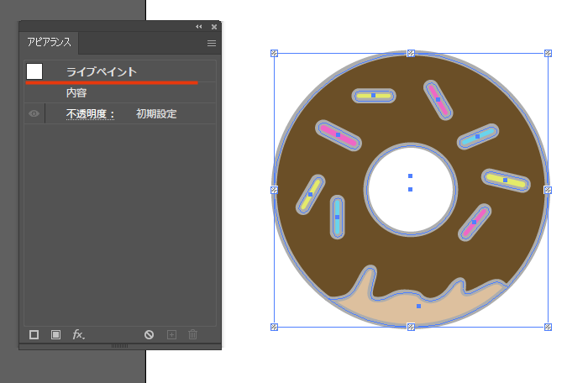Screen dimensions: 588x383
Task: Click the 初期設定 opacity value
Action: (x=156, y=113)
